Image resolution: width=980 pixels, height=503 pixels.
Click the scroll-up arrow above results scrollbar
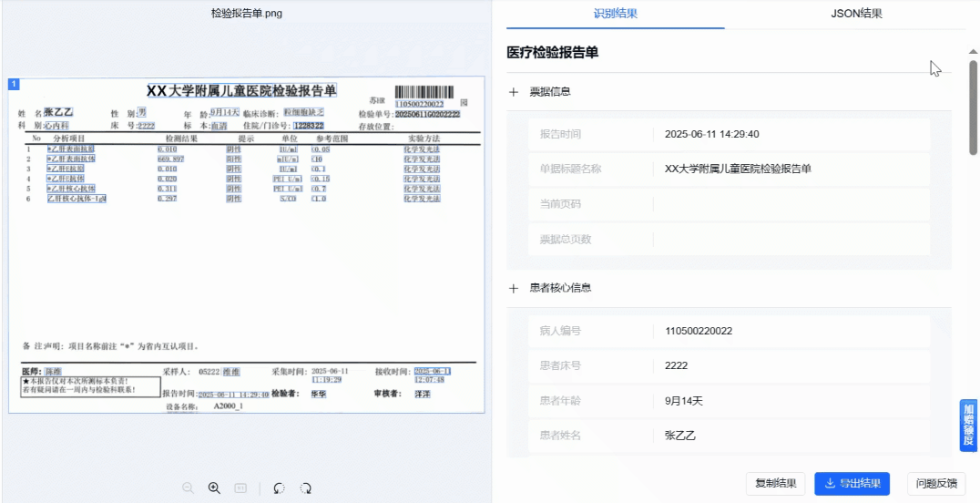pos(973,52)
